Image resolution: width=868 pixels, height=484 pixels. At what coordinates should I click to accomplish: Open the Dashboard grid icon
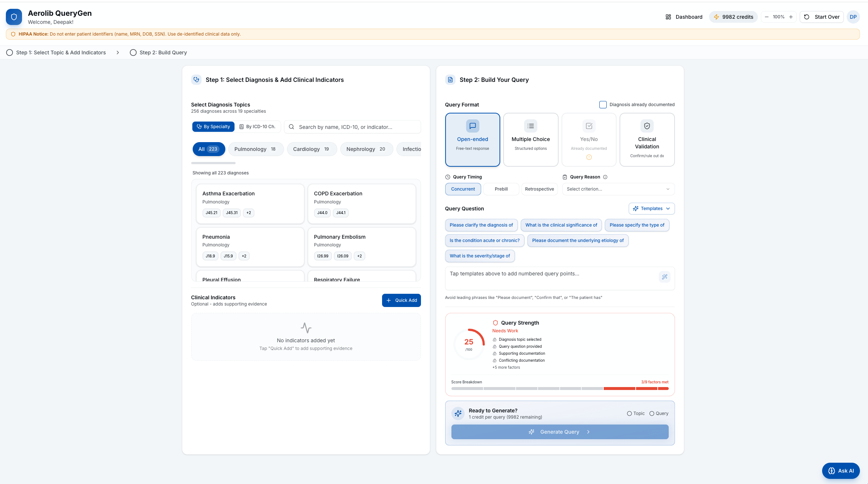[668, 17]
